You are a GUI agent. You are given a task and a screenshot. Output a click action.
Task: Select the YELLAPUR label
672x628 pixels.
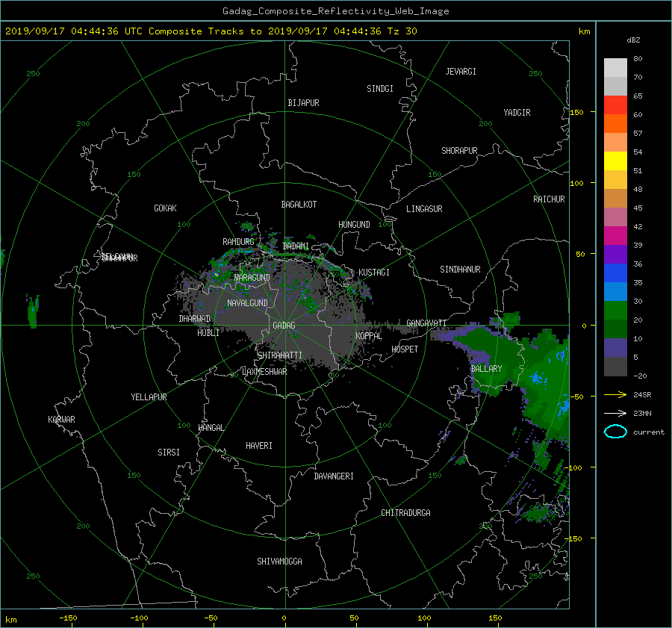click(149, 397)
